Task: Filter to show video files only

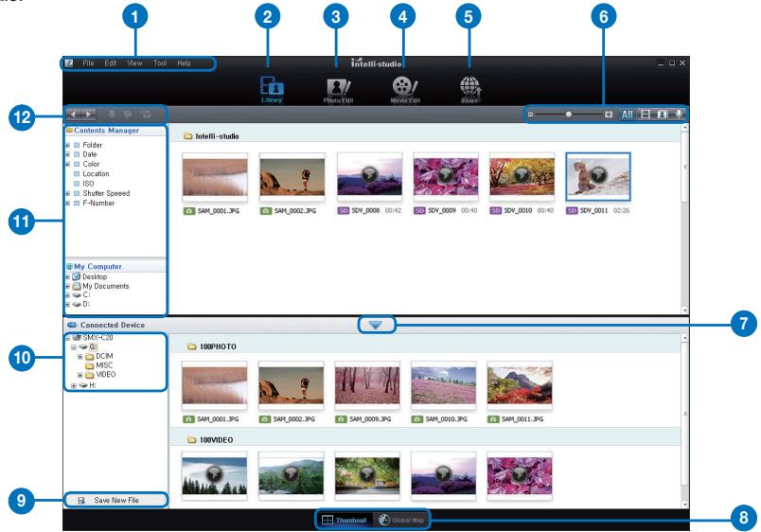Action: click(x=645, y=115)
